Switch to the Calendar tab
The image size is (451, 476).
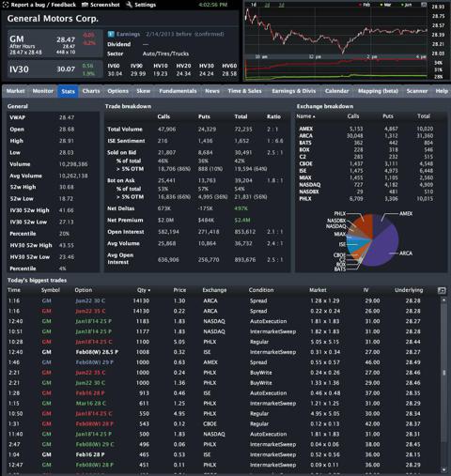coord(336,91)
